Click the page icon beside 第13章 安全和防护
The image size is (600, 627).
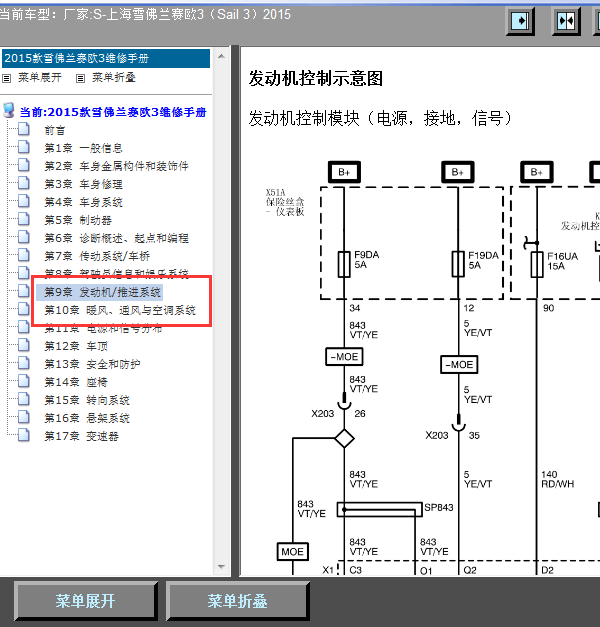24,363
